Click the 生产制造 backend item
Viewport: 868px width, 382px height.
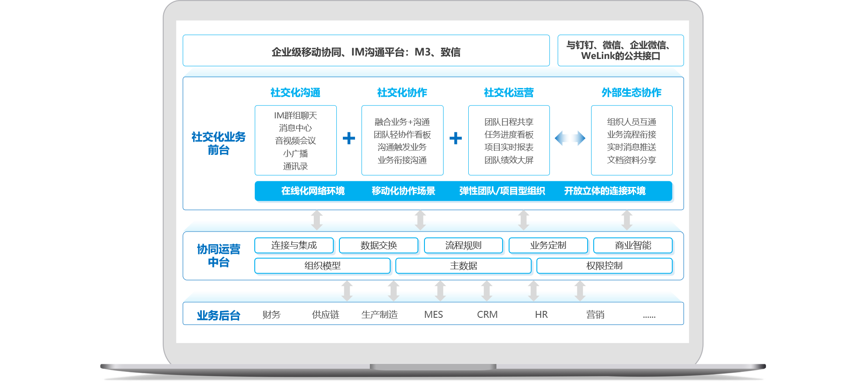point(379,314)
